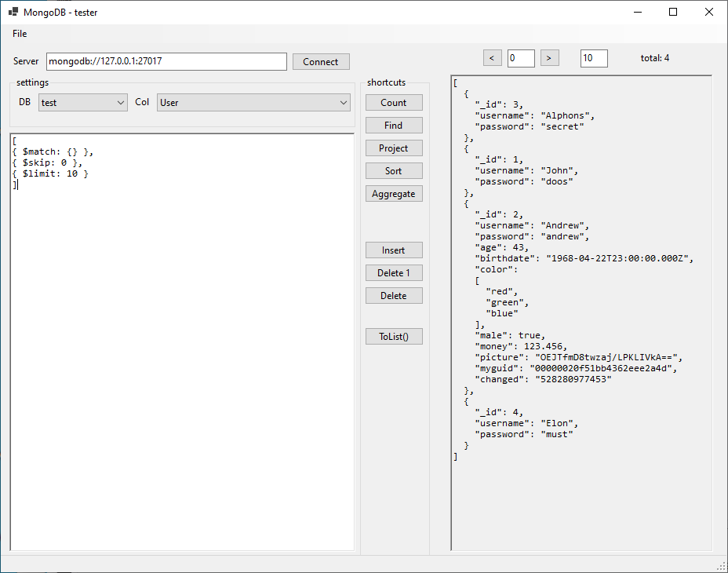Close the MongoDB tester window

click(x=709, y=12)
